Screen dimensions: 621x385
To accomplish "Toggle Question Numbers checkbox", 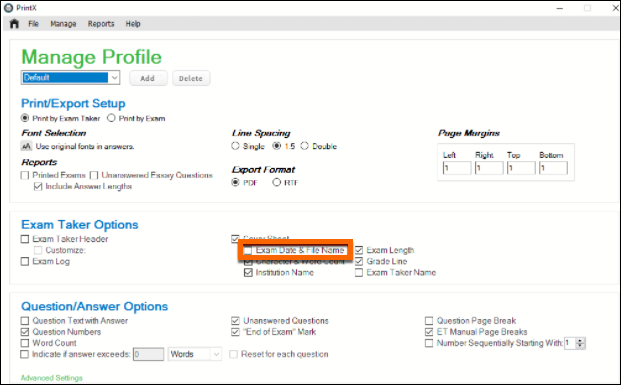I will 25,332.
